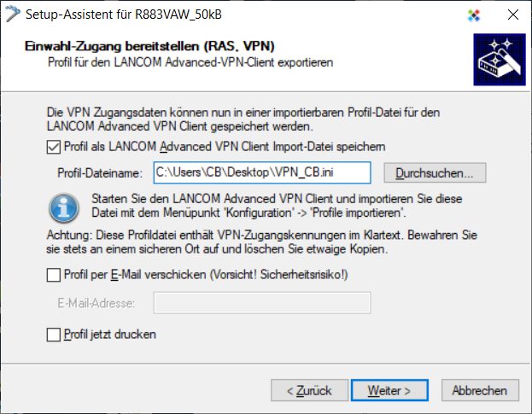Click the router wizard image in header

pyautogui.click(x=500, y=60)
